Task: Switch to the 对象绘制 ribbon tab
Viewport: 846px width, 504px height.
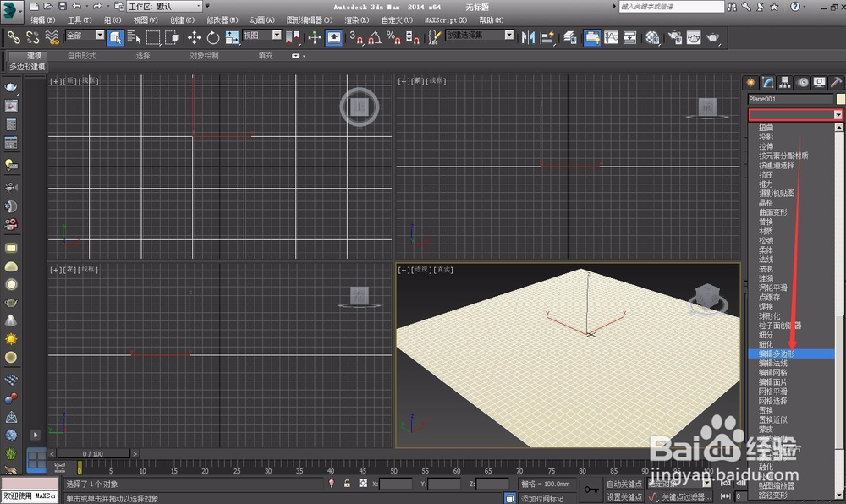Action: (204, 56)
